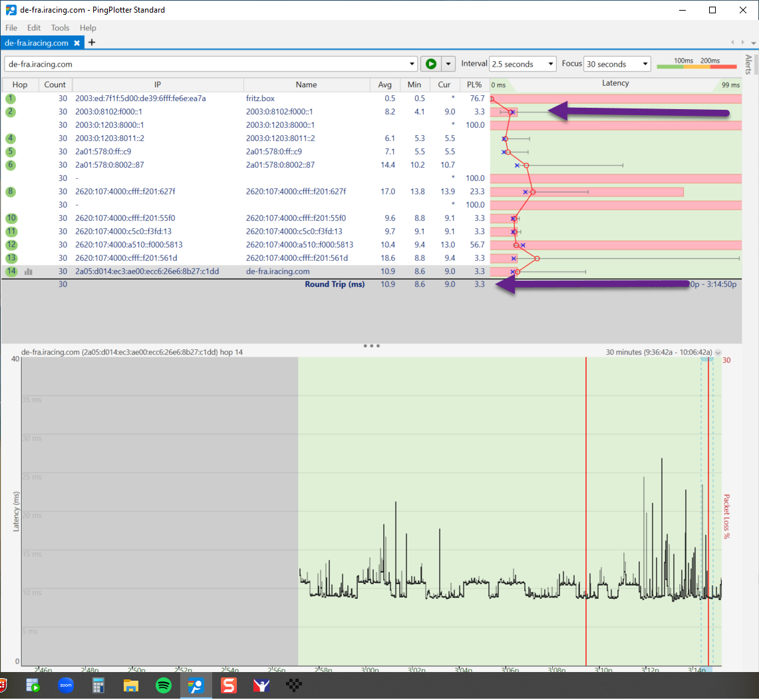Open the tab list dropdown arrow

tap(753, 43)
